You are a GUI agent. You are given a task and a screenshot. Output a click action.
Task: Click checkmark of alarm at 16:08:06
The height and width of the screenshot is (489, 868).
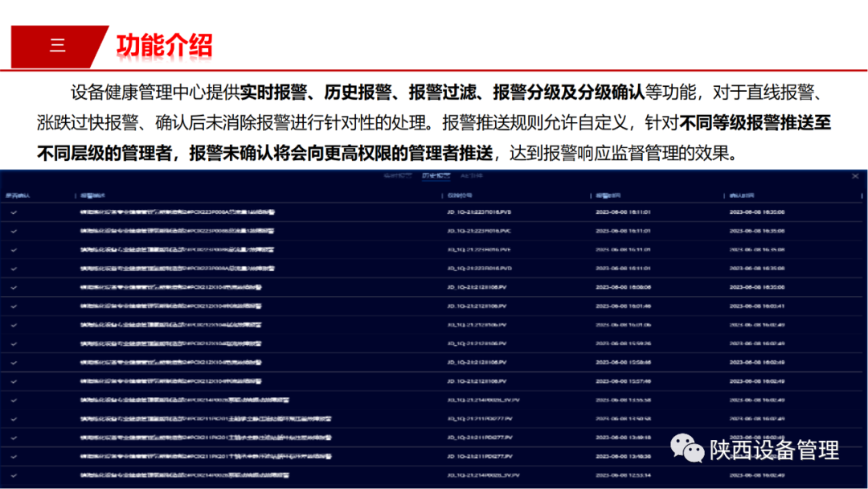tap(14, 287)
